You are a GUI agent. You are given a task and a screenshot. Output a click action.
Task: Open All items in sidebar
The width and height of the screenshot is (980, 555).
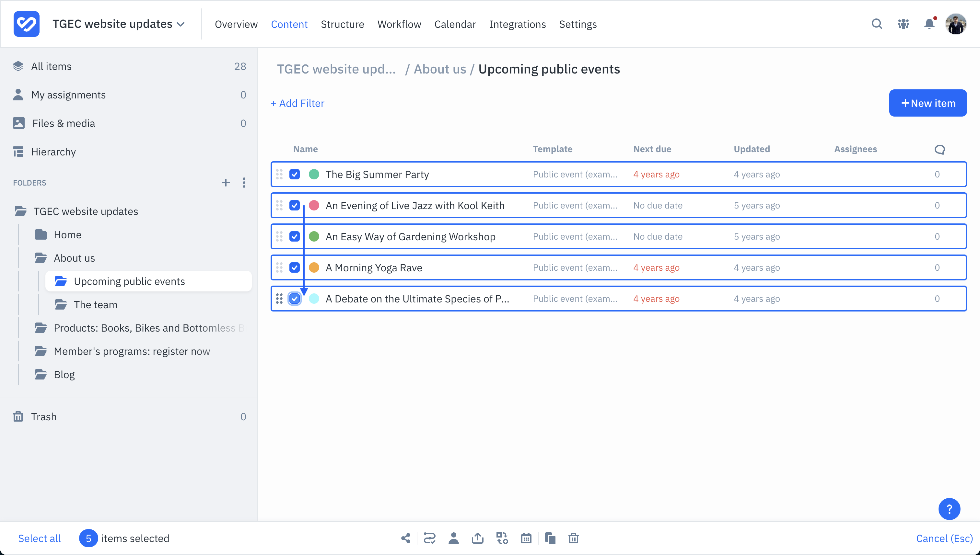129,66
